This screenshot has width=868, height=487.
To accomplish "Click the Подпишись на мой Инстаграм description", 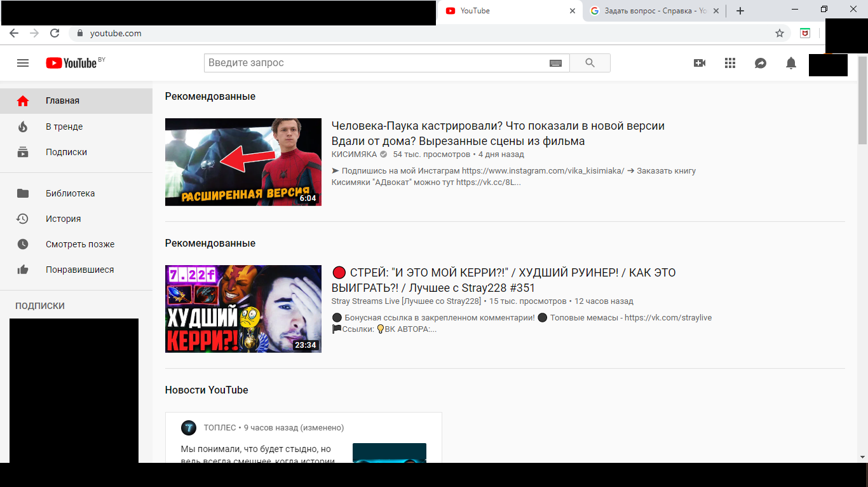I will point(513,177).
